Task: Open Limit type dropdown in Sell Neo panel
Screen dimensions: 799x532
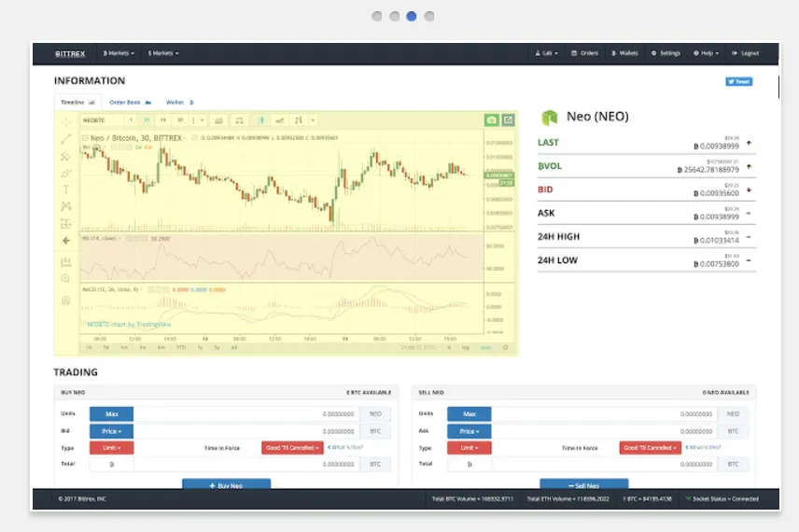Action: (x=470, y=448)
